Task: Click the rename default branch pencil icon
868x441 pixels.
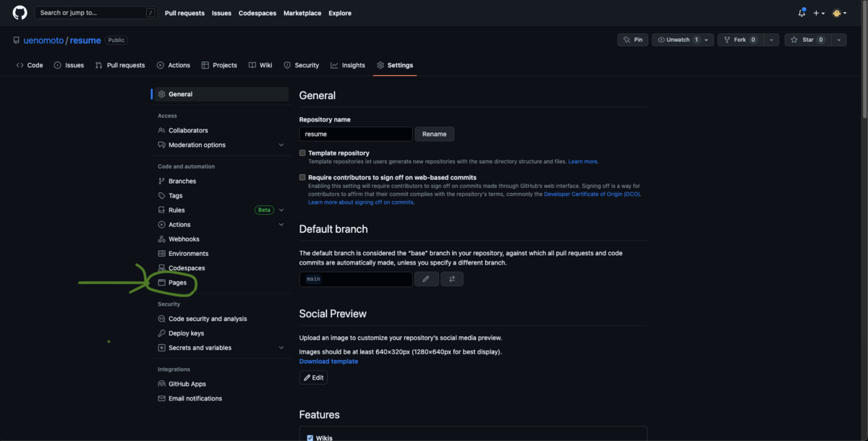Action: pyautogui.click(x=426, y=278)
